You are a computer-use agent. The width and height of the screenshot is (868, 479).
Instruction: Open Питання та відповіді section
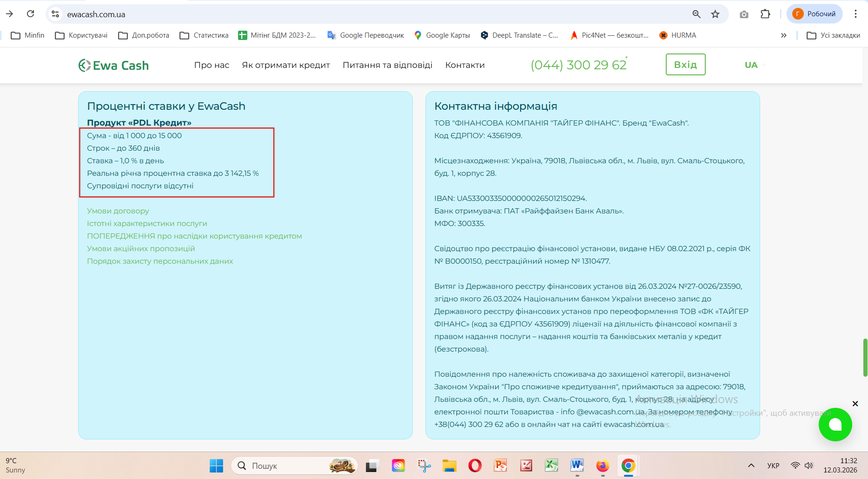click(x=388, y=65)
